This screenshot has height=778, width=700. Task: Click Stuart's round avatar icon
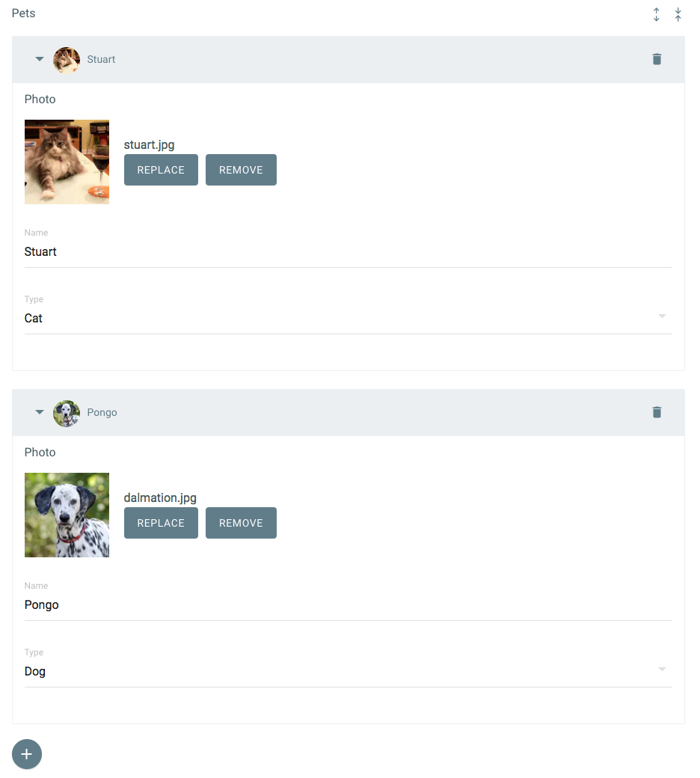[67, 60]
